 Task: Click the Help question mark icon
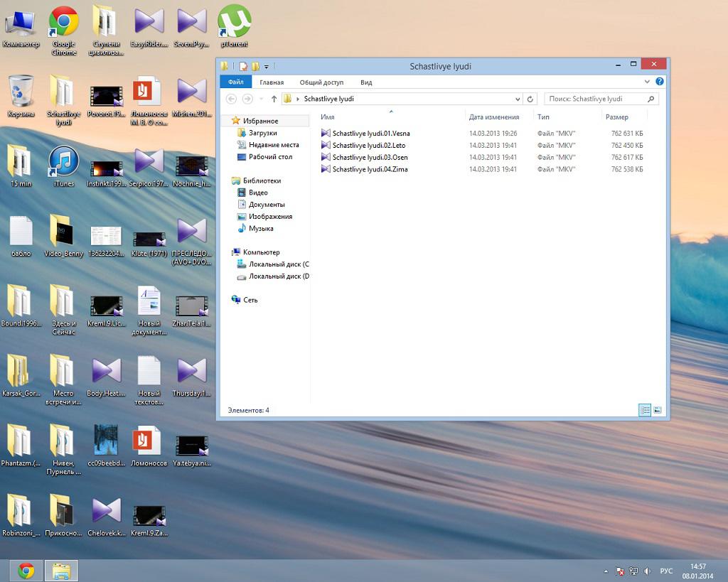point(660,82)
